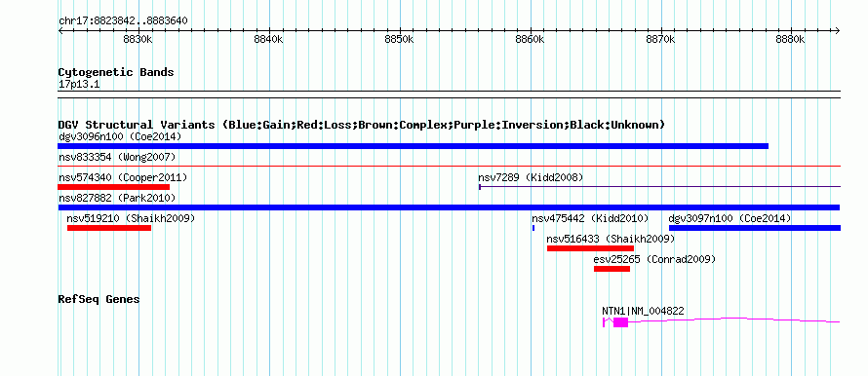Viewport: 868px width, 376px height.
Task: Select the tiny blue nsv475442 marker
Action: click(x=533, y=228)
